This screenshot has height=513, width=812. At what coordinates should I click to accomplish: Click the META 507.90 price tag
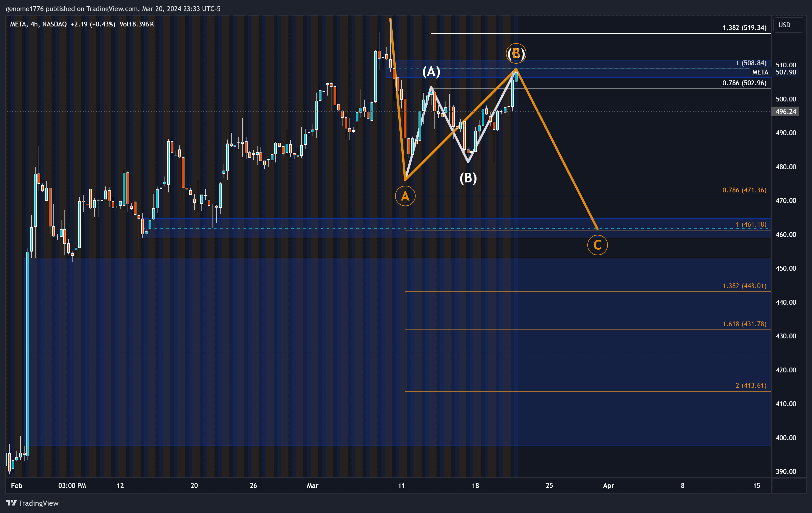(x=774, y=72)
